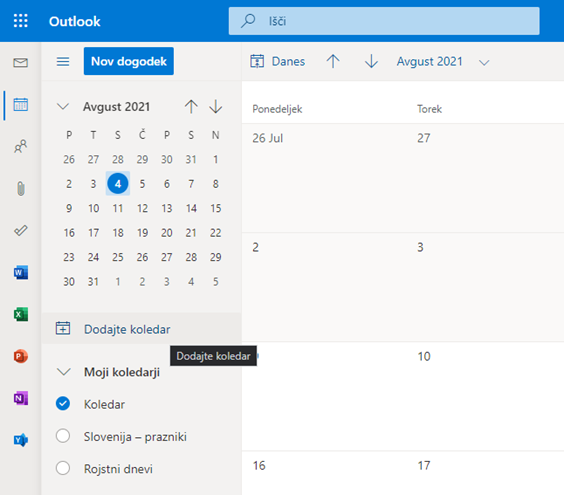
Task: Open the Files paperclip icon
Action: 21,189
